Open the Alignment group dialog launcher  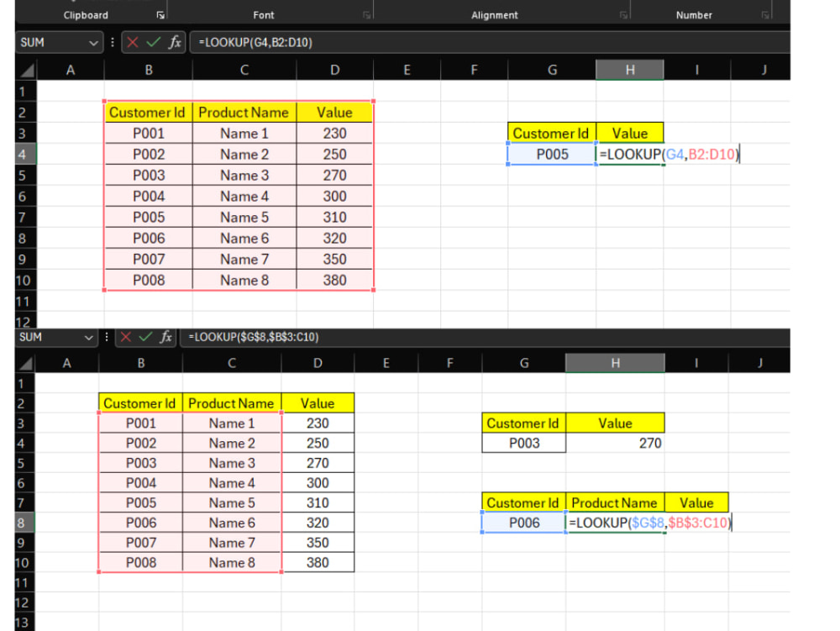pos(623,15)
